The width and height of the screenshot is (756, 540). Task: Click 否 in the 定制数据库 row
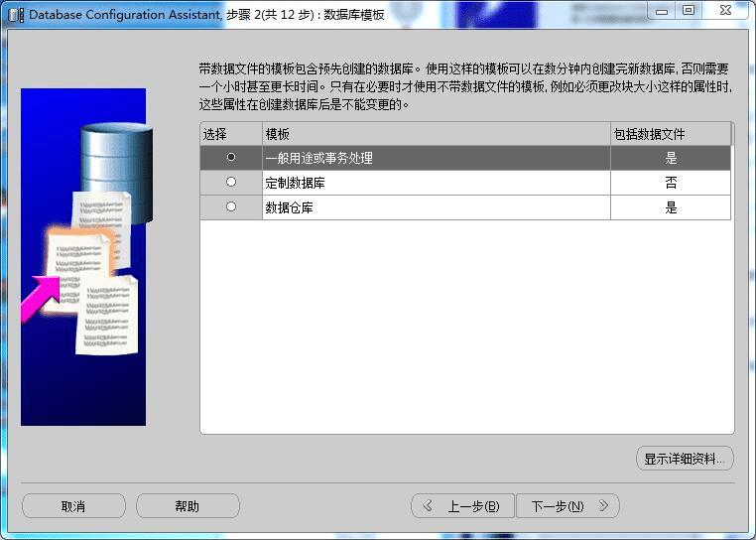tap(671, 183)
